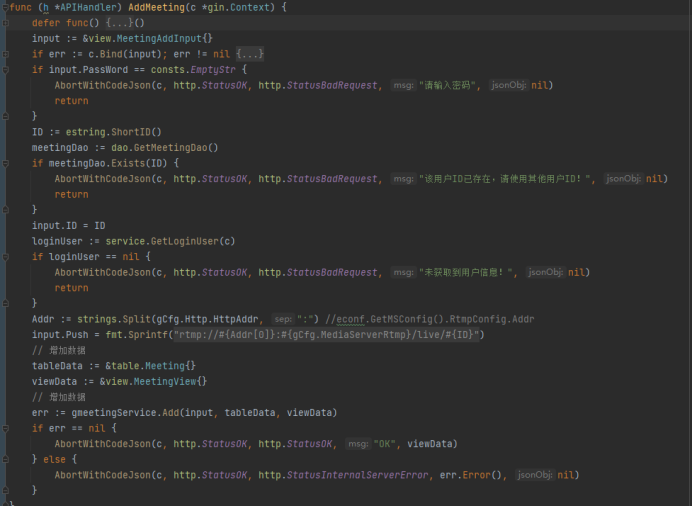Click the *gin.Context parameter type
692x506 pixels.
pyautogui.click(x=238, y=7)
